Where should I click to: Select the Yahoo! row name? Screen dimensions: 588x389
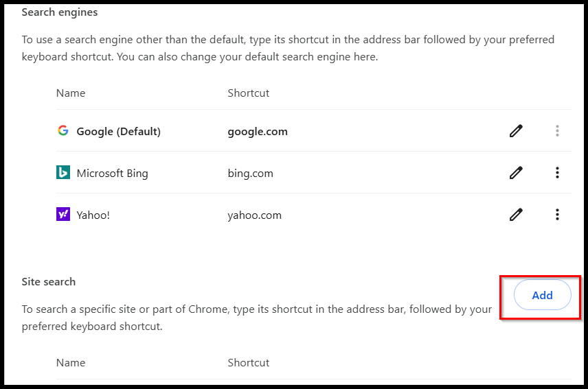pyautogui.click(x=93, y=215)
